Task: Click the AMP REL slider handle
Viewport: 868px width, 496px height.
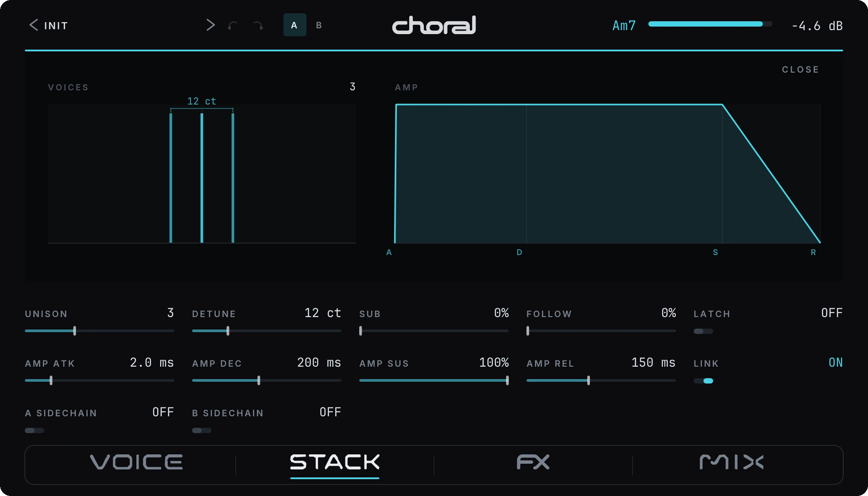Action: click(588, 380)
